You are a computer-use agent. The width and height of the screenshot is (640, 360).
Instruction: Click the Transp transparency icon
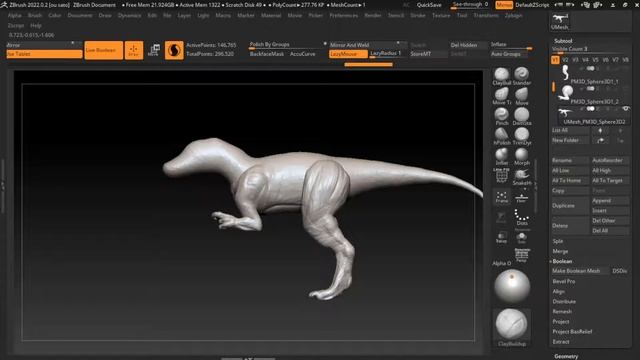tap(501, 237)
